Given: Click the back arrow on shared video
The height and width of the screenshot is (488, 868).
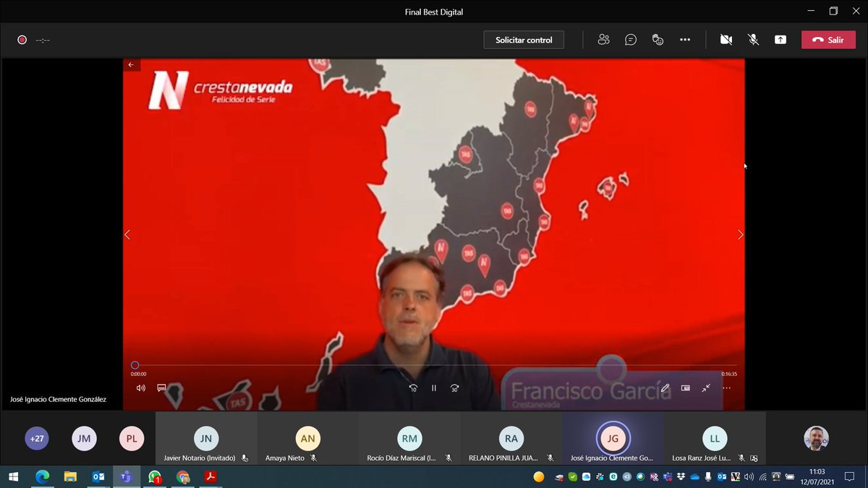Looking at the screenshot, I should (131, 64).
